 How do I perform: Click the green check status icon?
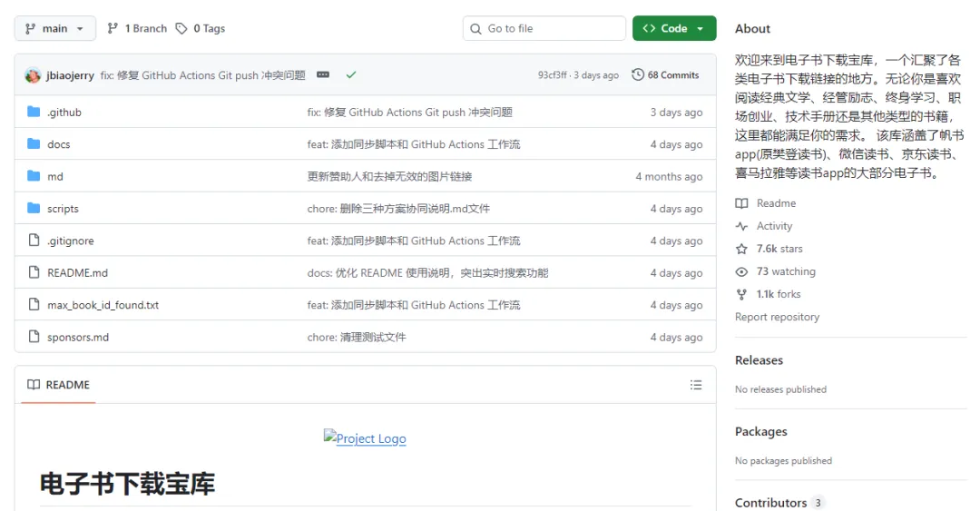[x=351, y=74]
